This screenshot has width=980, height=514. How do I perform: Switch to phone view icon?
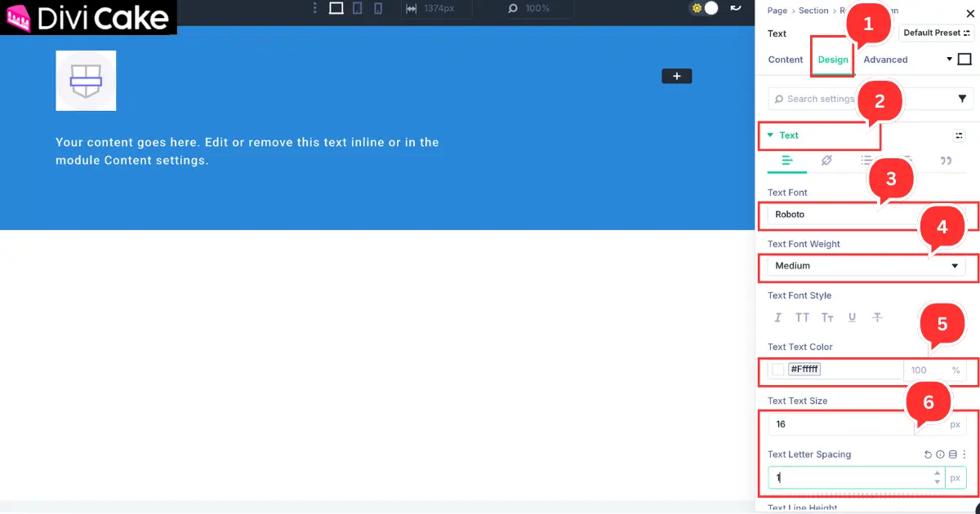[377, 8]
